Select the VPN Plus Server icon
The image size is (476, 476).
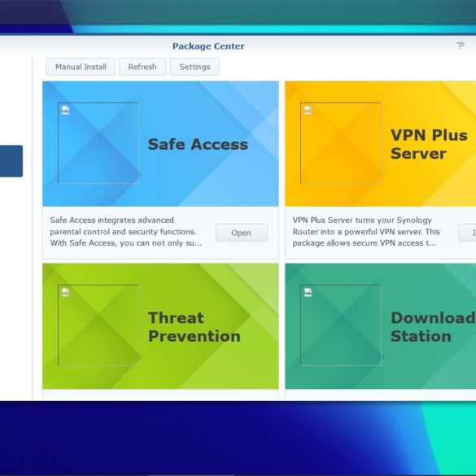[341, 143]
